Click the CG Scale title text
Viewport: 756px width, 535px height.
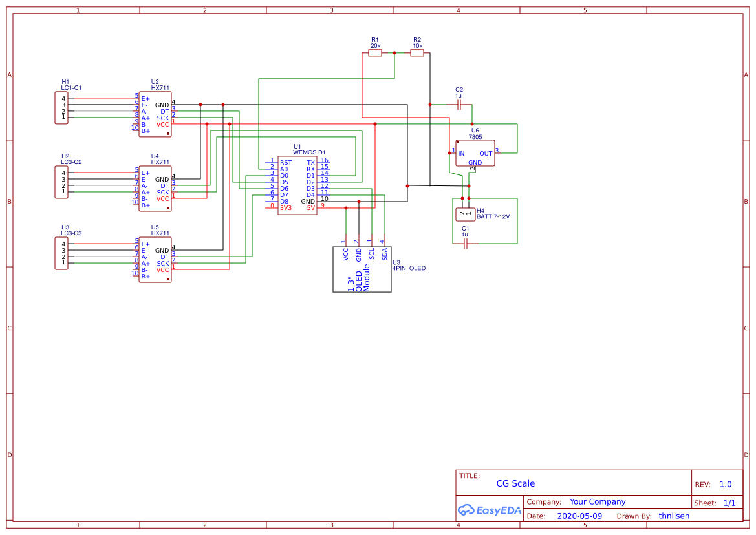pos(515,483)
